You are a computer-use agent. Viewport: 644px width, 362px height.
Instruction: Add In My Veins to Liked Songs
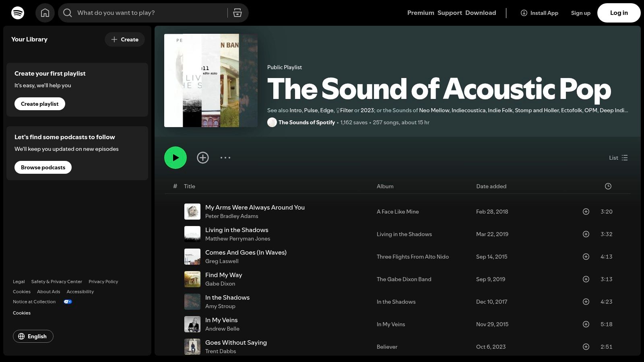(586, 324)
